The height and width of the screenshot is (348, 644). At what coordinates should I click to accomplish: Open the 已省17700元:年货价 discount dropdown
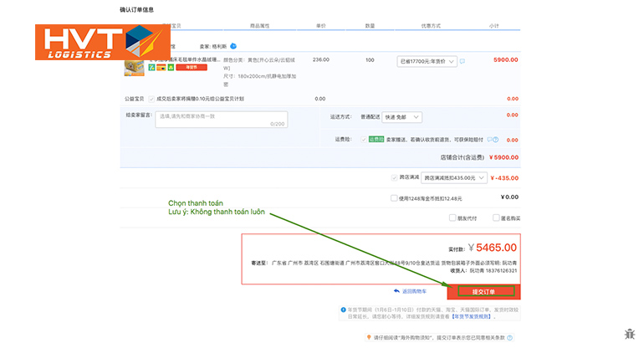pos(427,61)
